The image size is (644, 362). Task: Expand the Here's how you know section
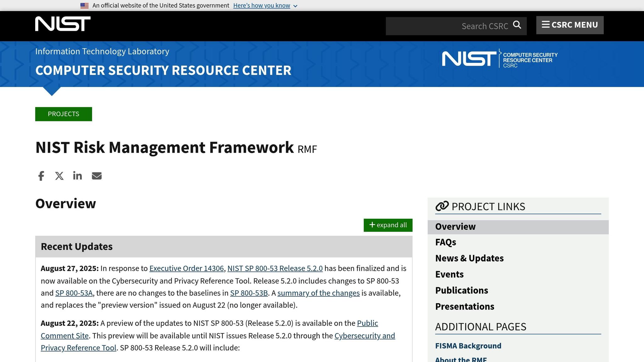262,5
